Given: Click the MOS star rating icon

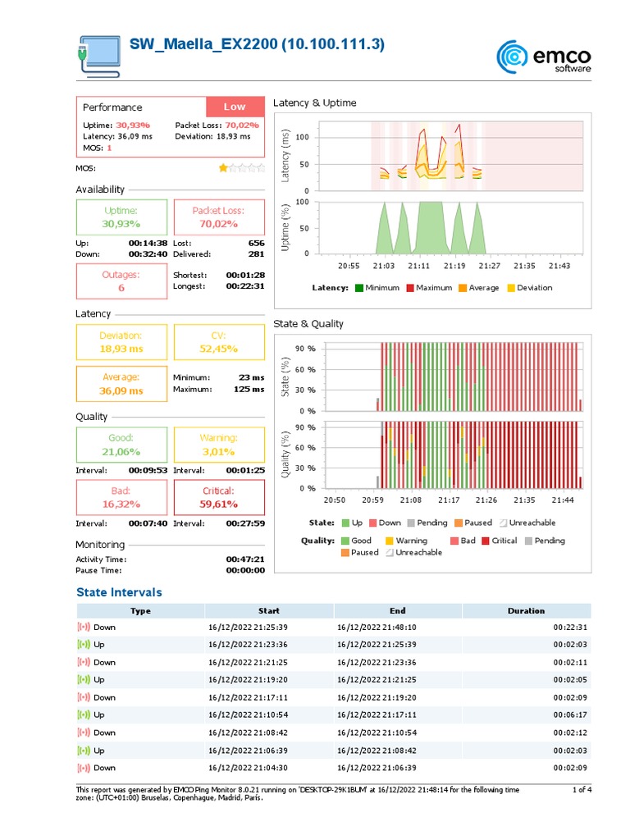Looking at the screenshot, I should (x=242, y=168).
